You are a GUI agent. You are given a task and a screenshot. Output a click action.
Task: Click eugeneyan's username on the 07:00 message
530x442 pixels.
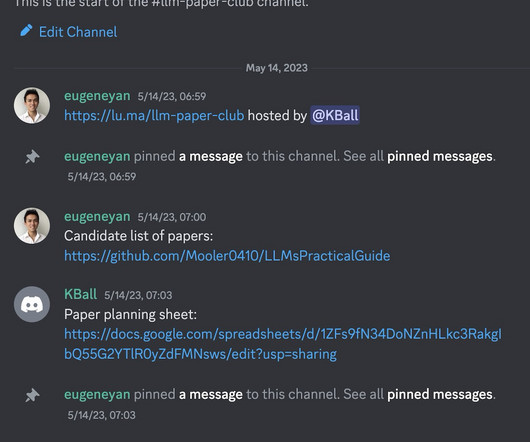coord(97,216)
